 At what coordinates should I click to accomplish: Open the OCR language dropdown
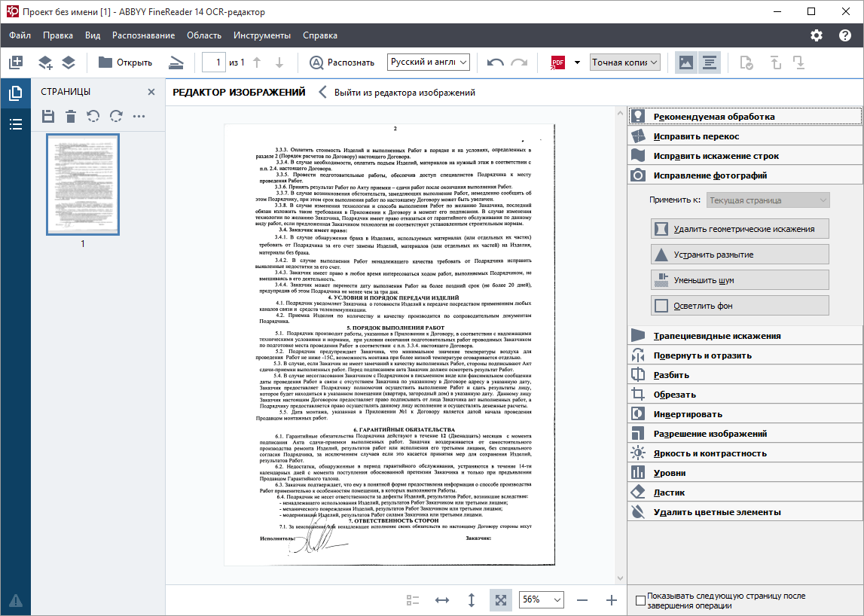tap(428, 63)
